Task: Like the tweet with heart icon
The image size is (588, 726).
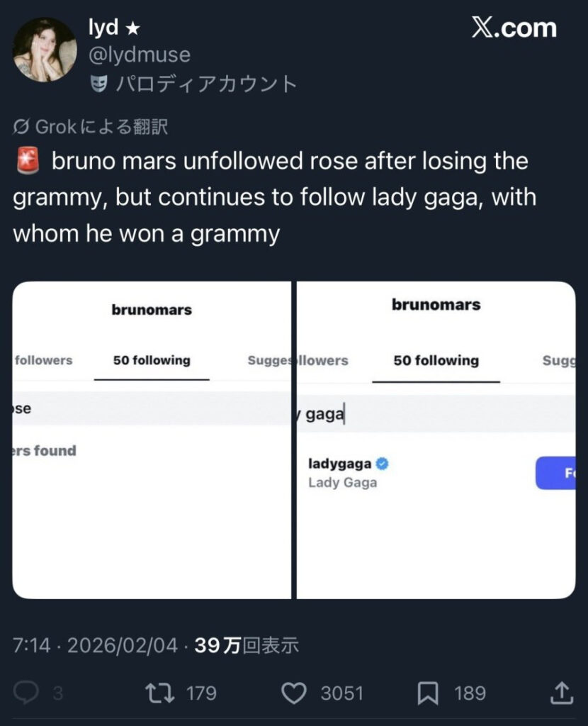Action: (x=294, y=693)
